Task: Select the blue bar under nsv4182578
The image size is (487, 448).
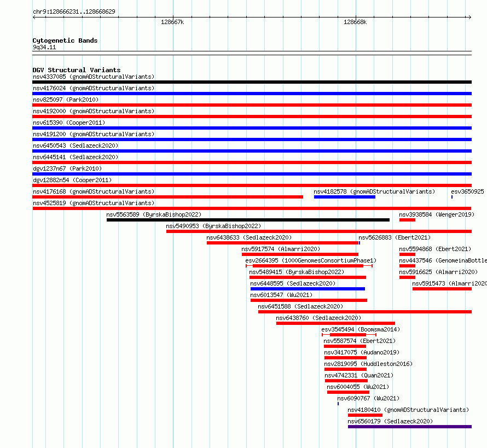Action: 344,197
